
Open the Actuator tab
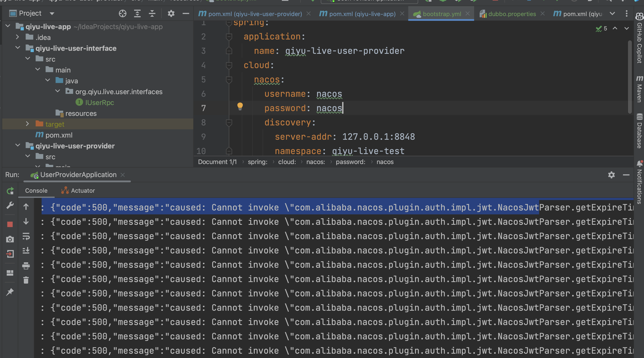pos(83,190)
